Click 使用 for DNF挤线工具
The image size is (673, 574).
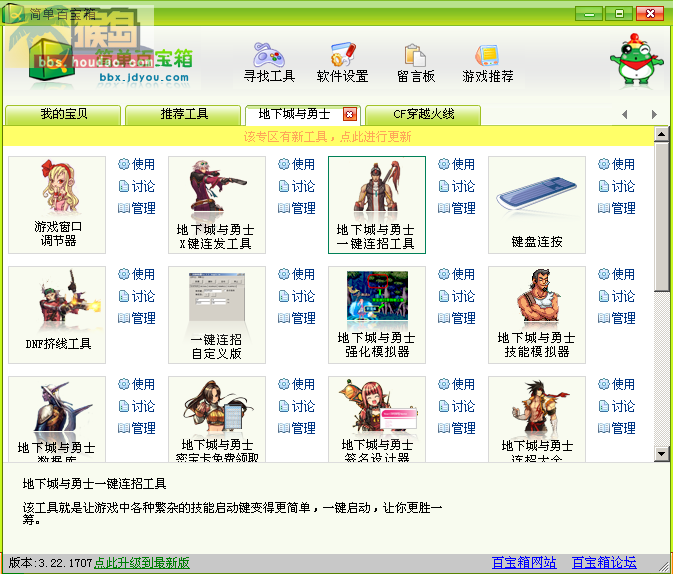[136, 274]
